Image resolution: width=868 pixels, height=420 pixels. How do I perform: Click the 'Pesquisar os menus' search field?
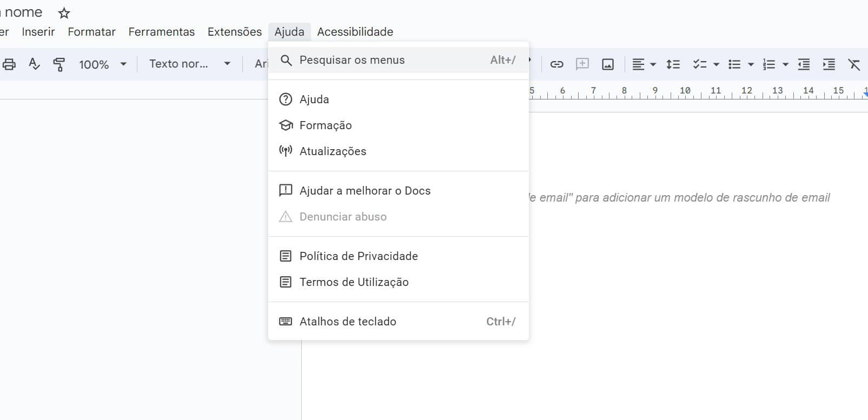[x=399, y=60]
